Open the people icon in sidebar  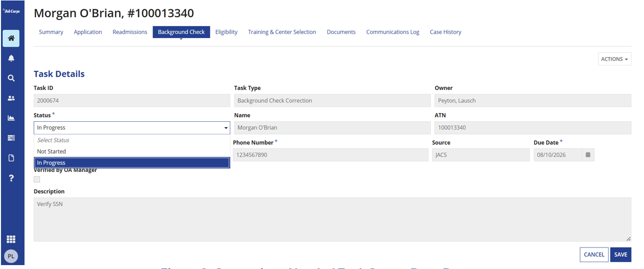tap(11, 98)
